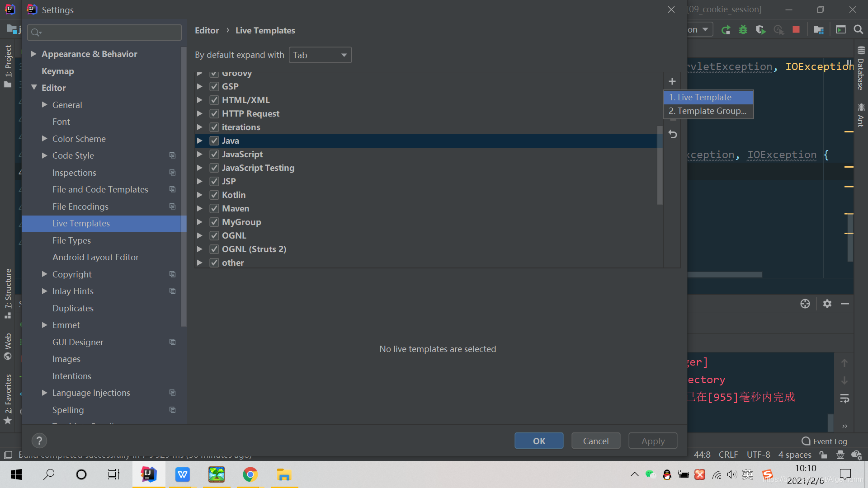
Task: Click the plus icon to add template
Action: coord(672,81)
